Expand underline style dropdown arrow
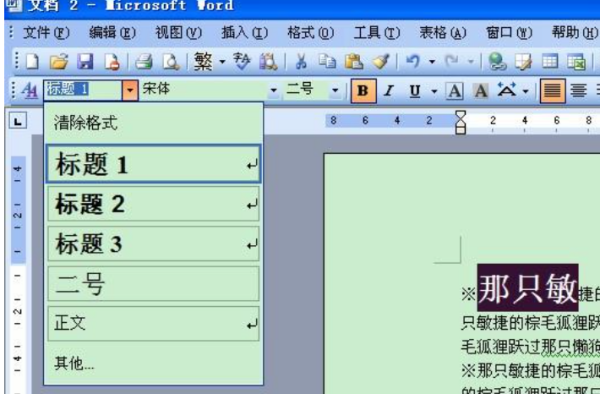600x394 pixels. [434, 91]
